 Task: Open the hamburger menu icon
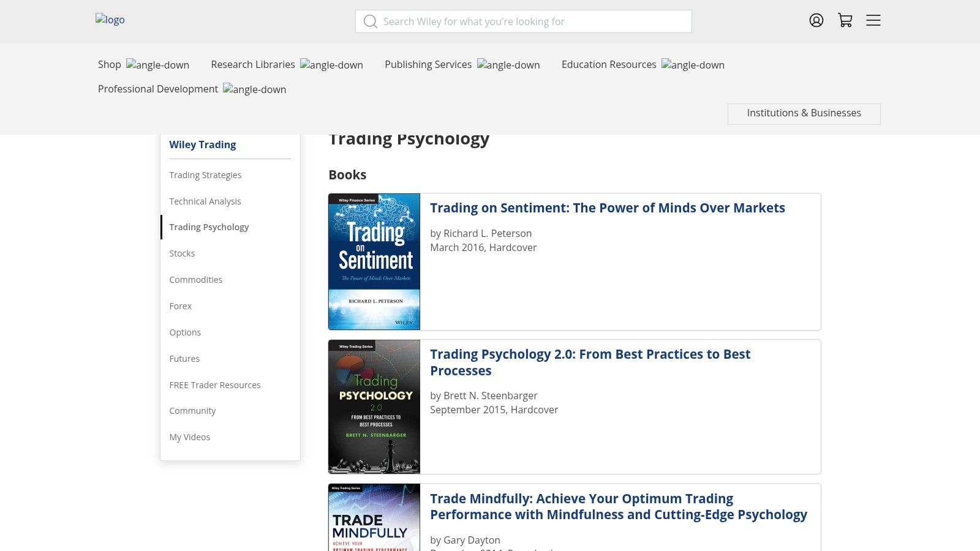pos(873,20)
